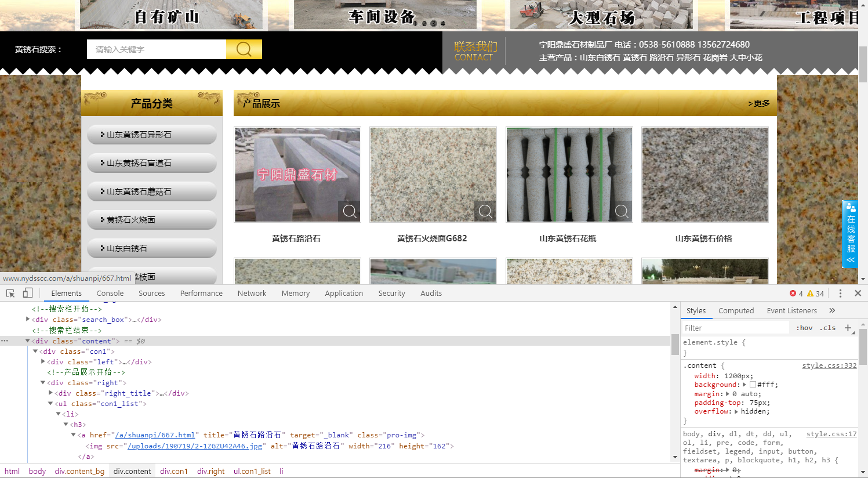Open the DevTools three-dot menu
The image size is (868, 478).
pyautogui.click(x=840, y=294)
